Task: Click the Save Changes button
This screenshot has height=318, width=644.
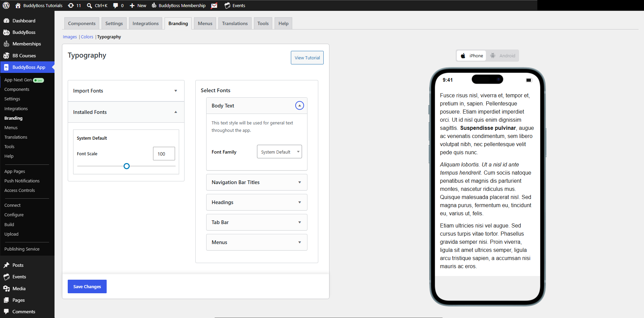Action: point(87,286)
